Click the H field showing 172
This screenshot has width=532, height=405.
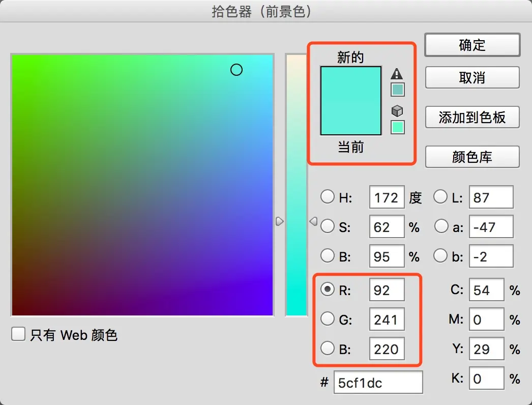387,197
